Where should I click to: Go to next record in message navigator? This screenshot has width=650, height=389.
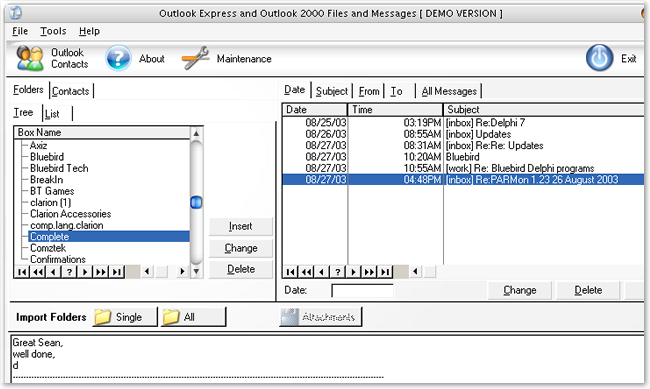(353, 272)
